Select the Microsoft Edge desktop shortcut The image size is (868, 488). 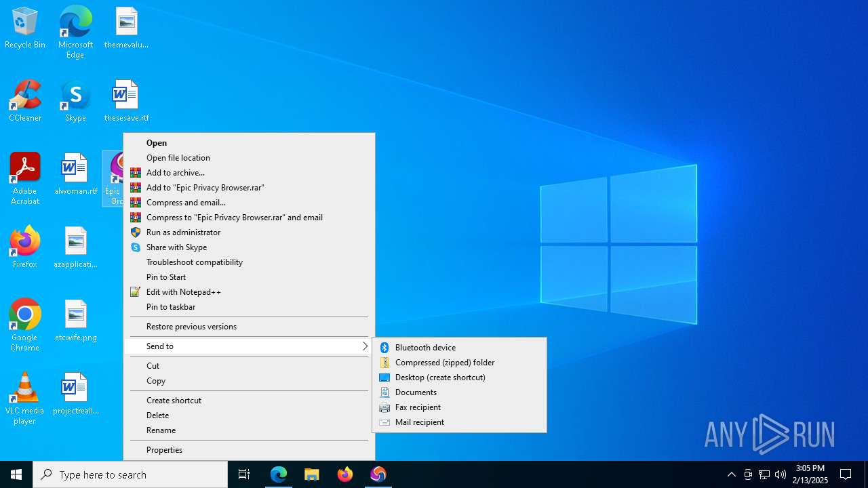click(75, 32)
